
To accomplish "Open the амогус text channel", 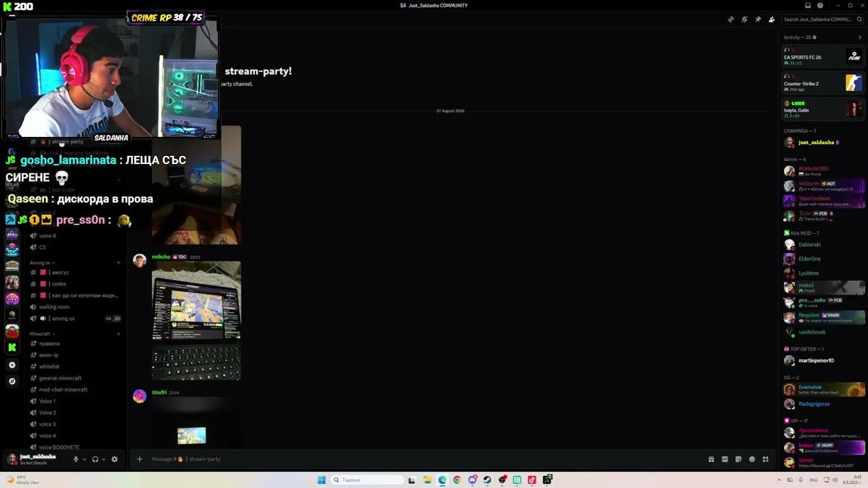I will pyautogui.click(x=75, y=272).
